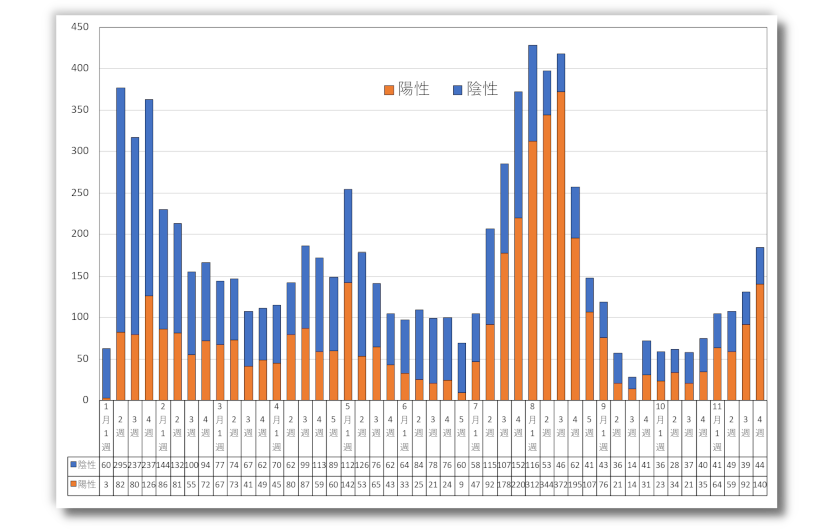Click the 陰性 cell showing 100
Viewport: 840px width, 530px height.
click(x=191, y=465)
